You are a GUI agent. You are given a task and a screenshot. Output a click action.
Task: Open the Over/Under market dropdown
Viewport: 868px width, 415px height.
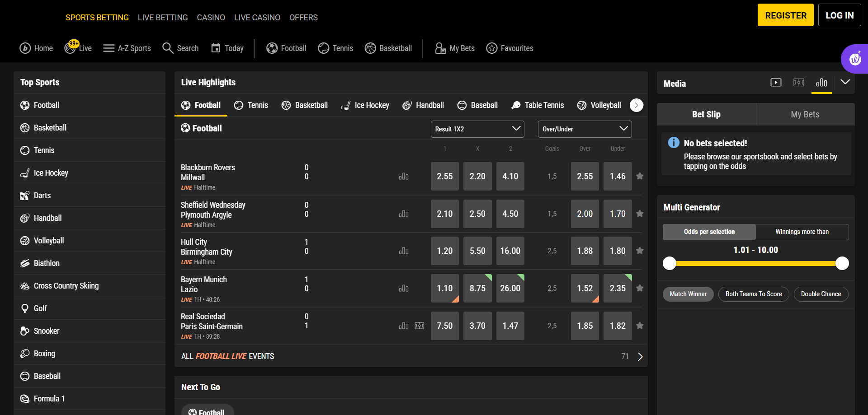tap(585, 129)
